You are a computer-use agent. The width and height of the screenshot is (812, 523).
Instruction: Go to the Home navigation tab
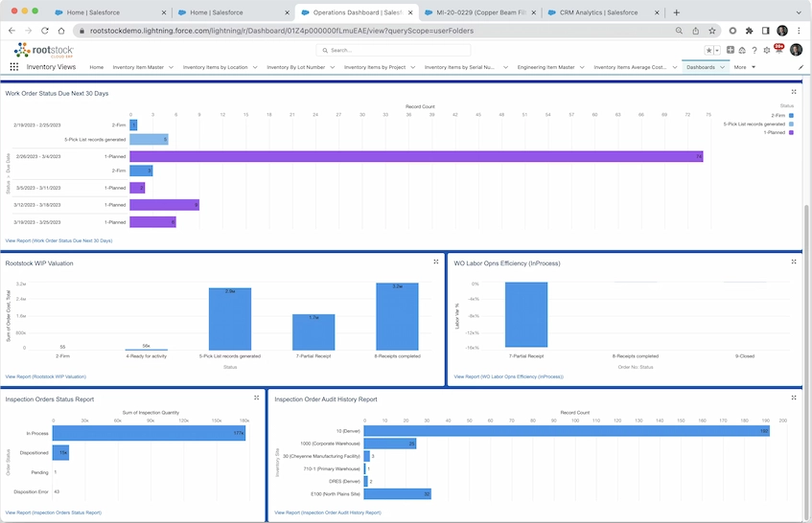[96, 67]
